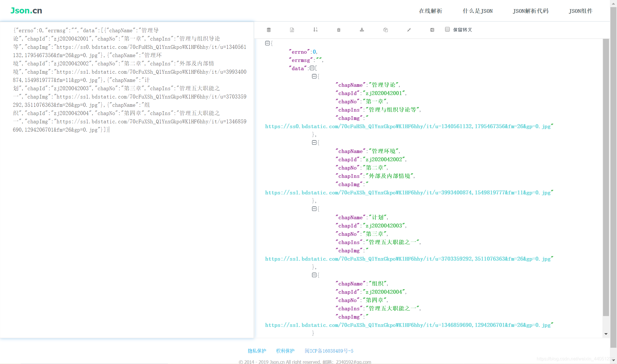Click the value "zj2020042001"

coord(384,93)
